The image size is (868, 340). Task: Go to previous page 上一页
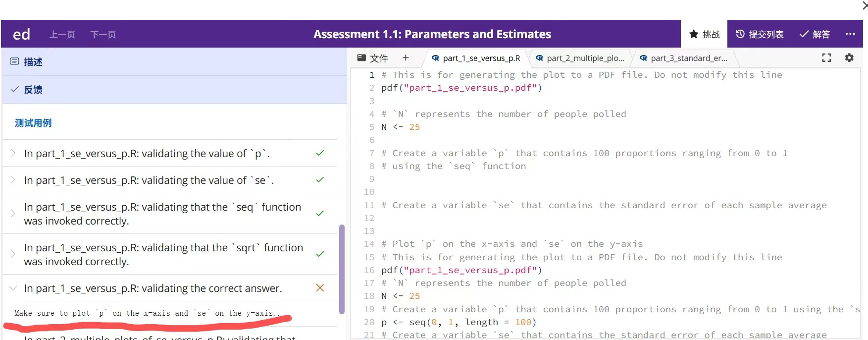coord(62,34)
